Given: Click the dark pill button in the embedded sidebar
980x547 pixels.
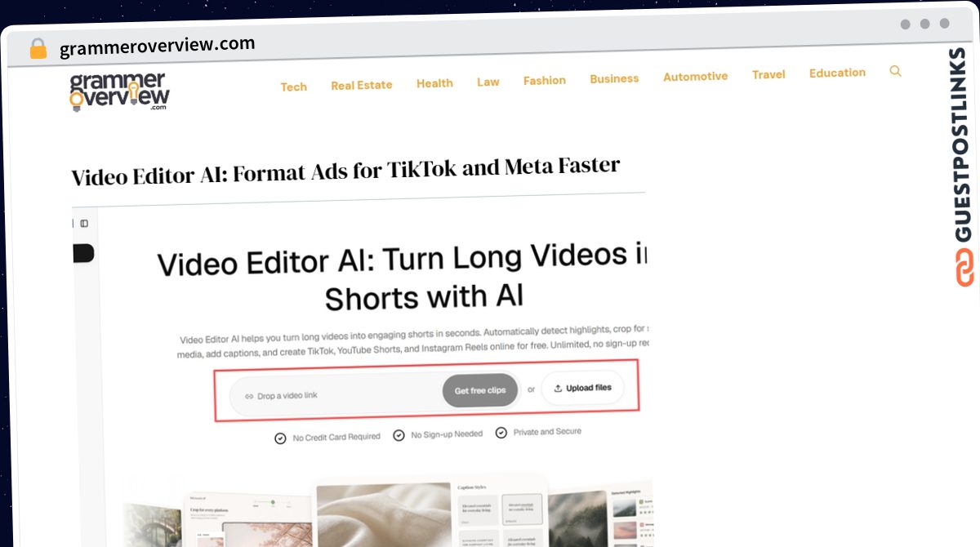Looking at the screenshot, I should (x=83, y=253).
